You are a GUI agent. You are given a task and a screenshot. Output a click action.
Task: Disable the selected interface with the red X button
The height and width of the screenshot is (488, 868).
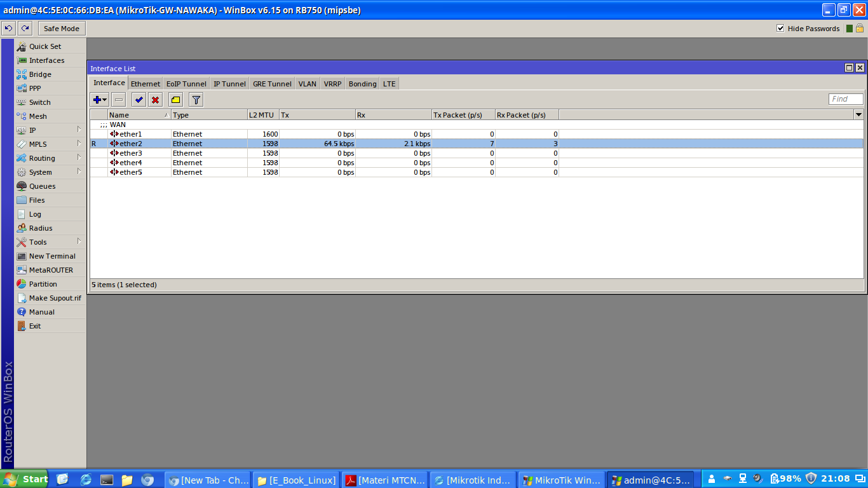pyautogui.click(x=155, y=100)
